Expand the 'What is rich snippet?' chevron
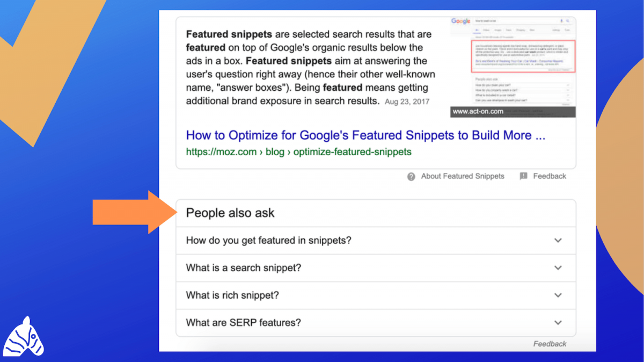644x362 pixels. (x=558, y=295)
